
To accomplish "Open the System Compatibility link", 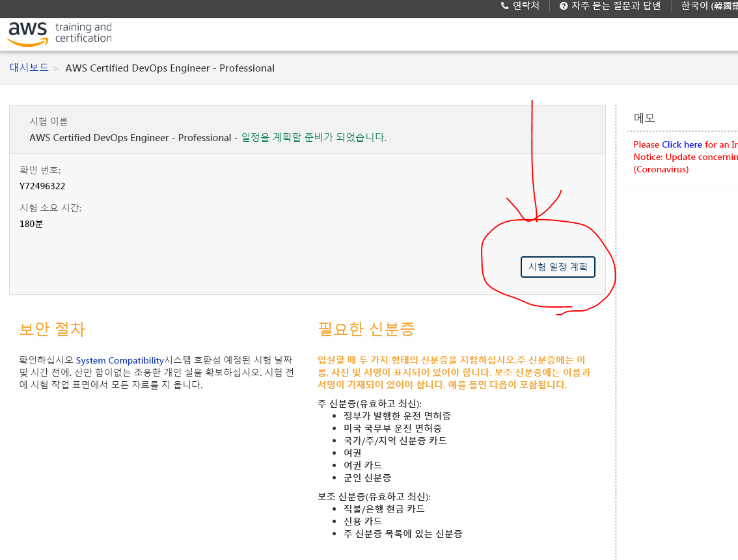I will point(120,360).
